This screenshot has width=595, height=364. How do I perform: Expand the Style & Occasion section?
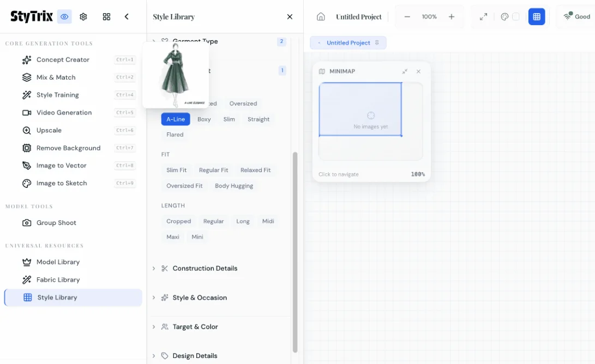200,298
